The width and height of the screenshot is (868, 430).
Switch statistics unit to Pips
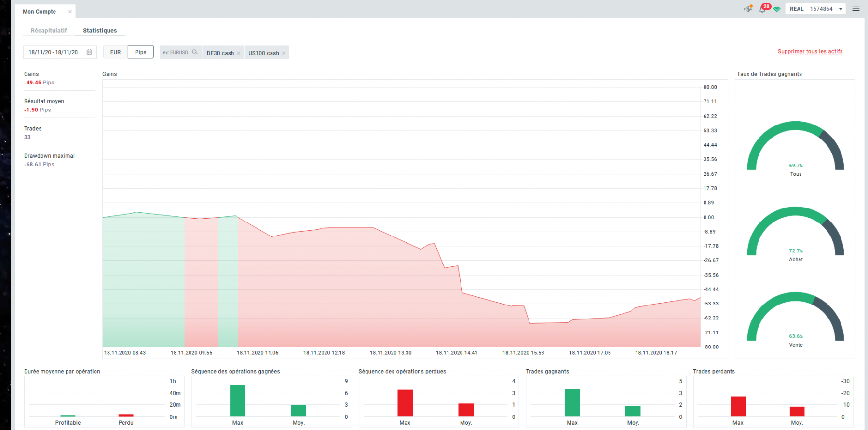click(x=141, y=52)
